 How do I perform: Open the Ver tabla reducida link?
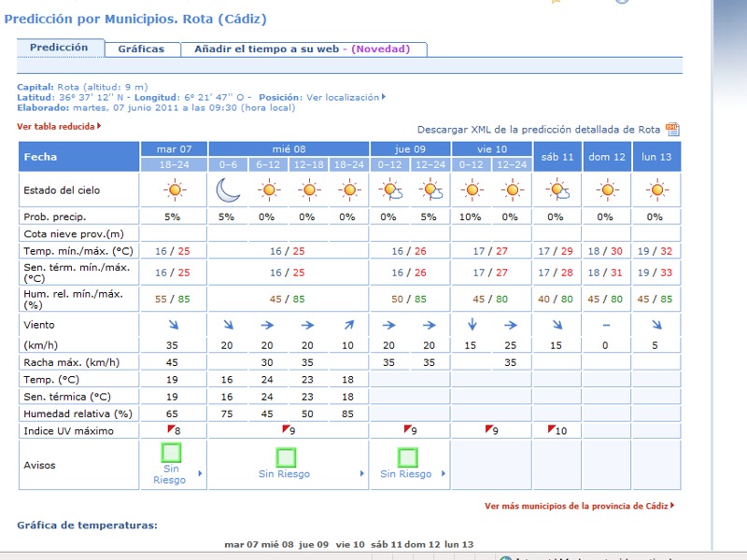pos(57,125)
